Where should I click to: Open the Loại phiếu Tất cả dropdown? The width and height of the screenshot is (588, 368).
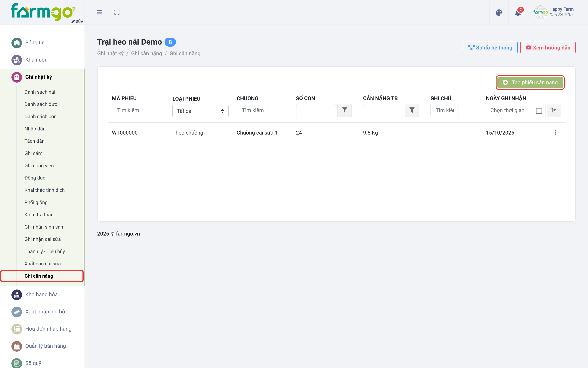pos(200,111)
